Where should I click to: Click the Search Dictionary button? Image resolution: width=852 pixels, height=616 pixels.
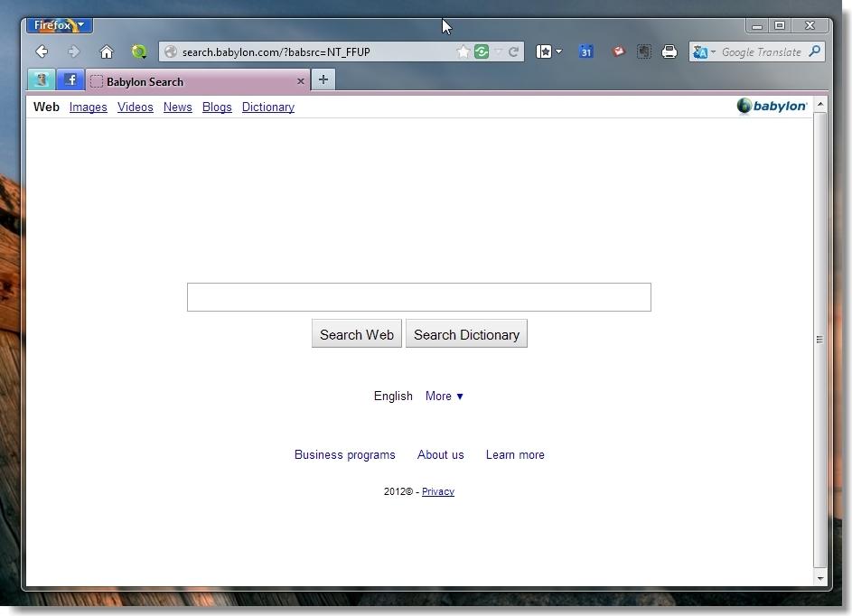(466, 333)
